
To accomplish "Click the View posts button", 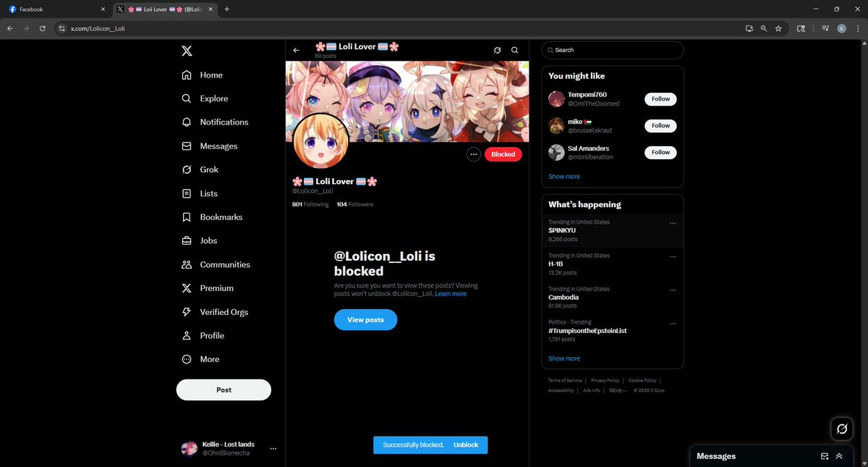I will point(365,319).
